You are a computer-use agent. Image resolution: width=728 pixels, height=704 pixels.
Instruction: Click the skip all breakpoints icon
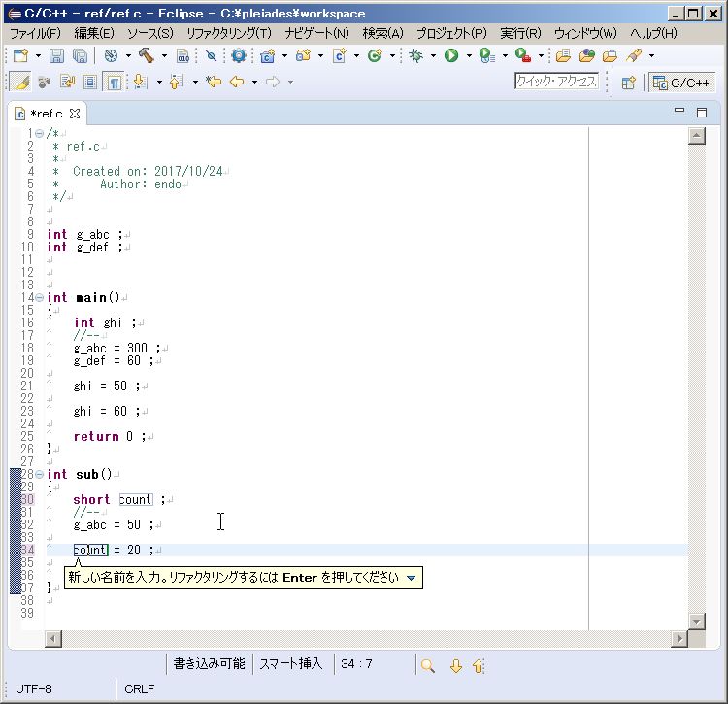pyautogui.click(x=211, y=56)
